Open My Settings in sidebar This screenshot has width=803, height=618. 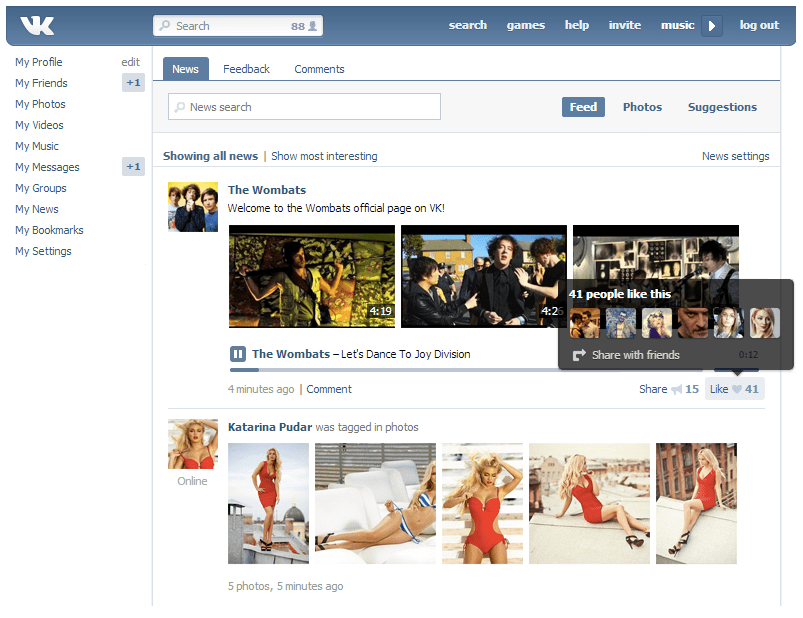44,251
